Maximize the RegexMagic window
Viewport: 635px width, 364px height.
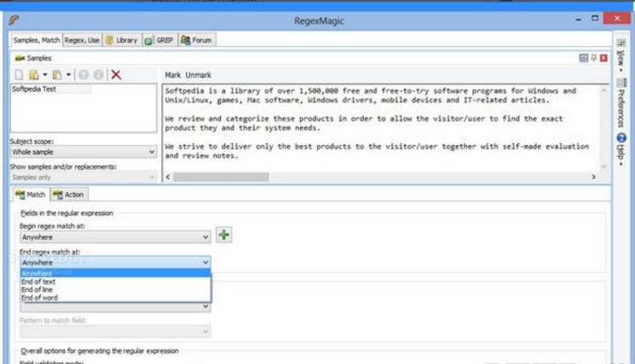(x=594, y=18)
